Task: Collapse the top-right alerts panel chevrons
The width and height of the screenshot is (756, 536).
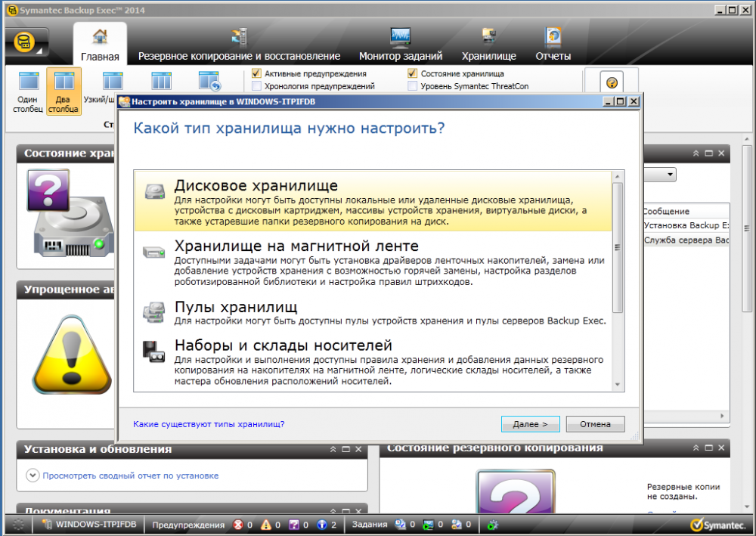Action: click(696, 153)
